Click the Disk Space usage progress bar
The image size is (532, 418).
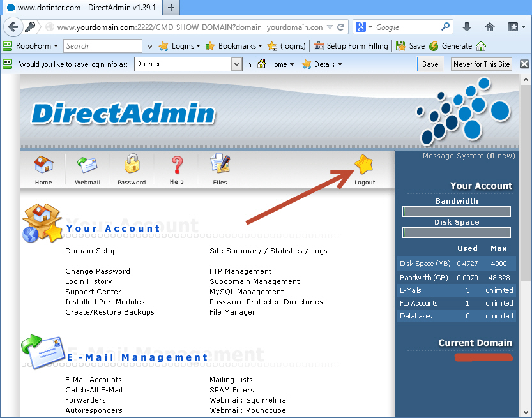(x=457, y=232)
